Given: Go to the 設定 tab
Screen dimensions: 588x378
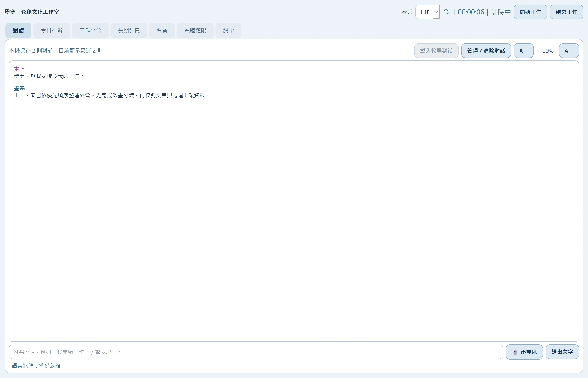Looking at the screenshot, I should [x=228, y=30].
